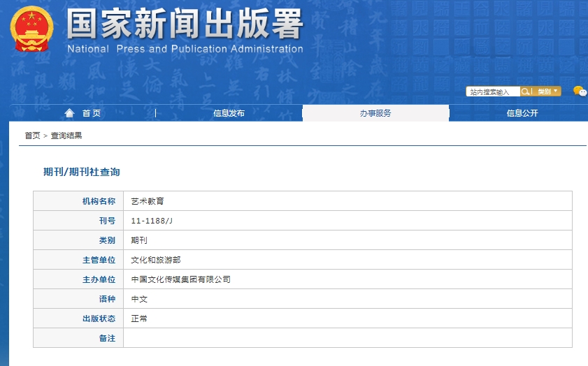This screenshot has height=366, width=588.
Task: Click the 文化和旅游部 supervising unit value
Action: (x=156, y=260)
